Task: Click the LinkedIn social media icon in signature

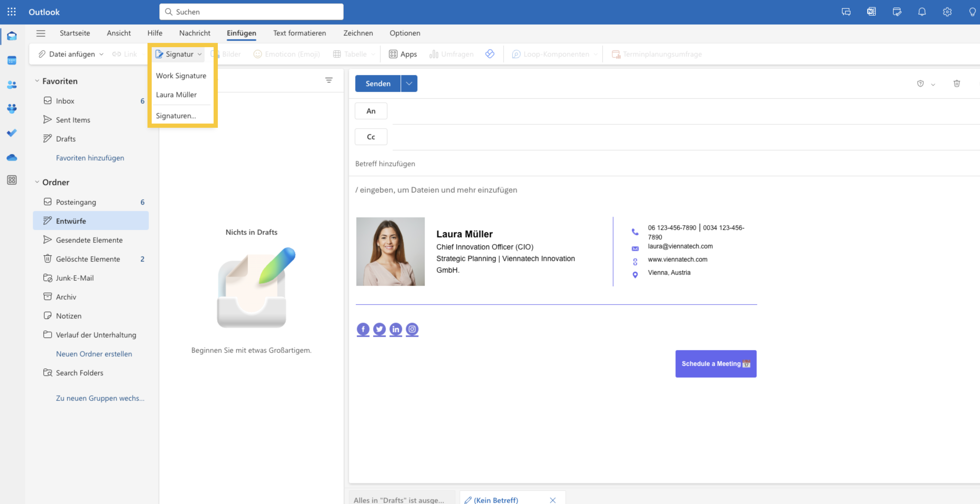Action: 396,329
